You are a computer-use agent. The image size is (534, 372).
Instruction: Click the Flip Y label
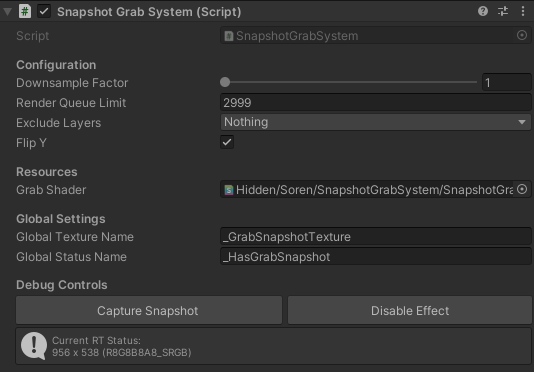(31, 142)
